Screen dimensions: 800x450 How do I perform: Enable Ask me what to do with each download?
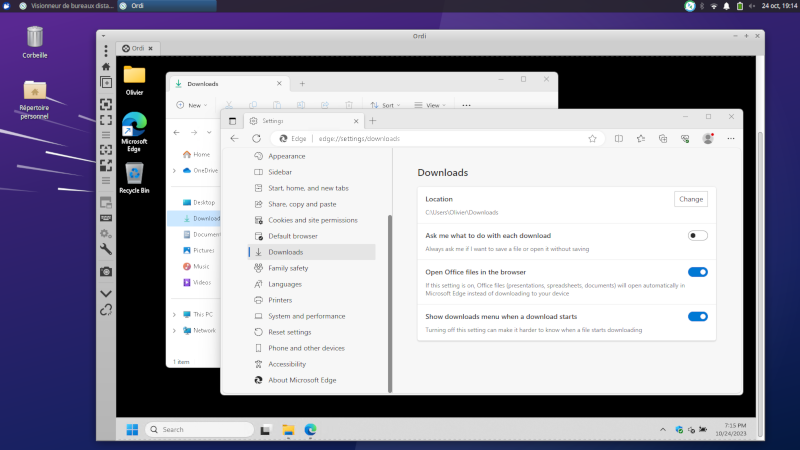coord(697,235)
